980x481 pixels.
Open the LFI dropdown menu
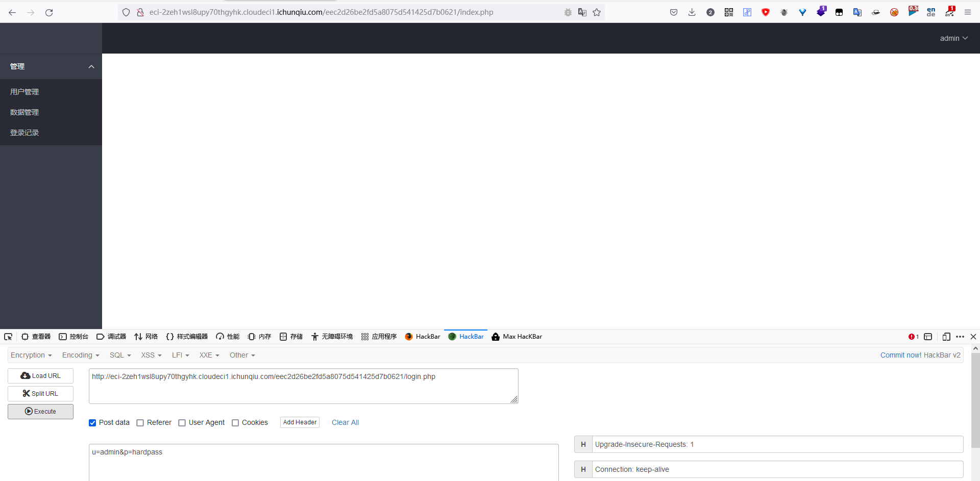tap(181, 355)
